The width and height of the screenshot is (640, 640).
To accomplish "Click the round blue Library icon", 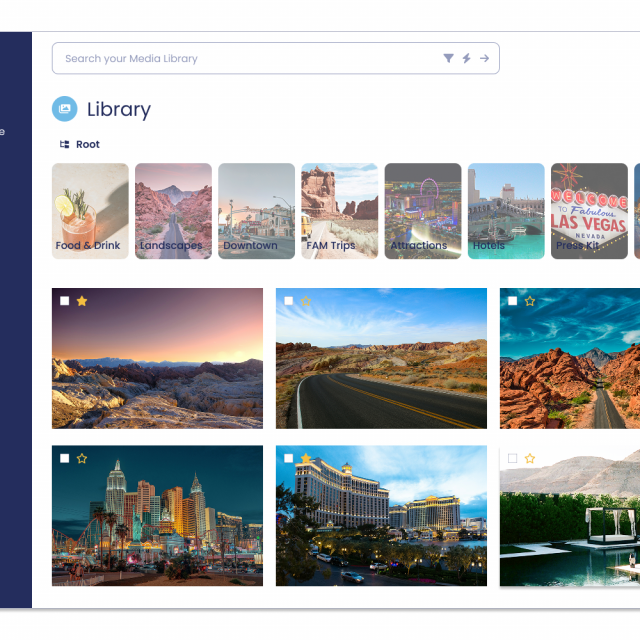I will point(64,109).
